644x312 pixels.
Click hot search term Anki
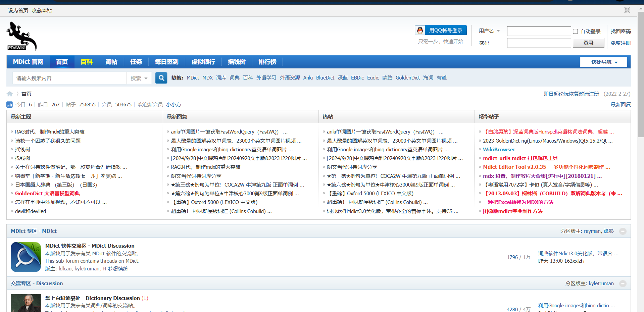pyautogui.click(x=308, y=78)
